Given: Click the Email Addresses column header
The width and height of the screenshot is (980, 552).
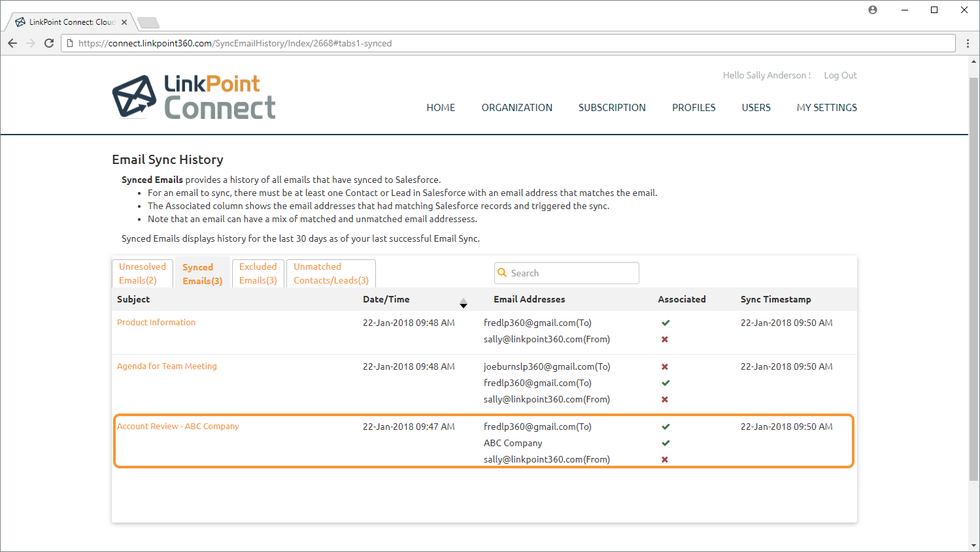Looking at the screenshot, I should point(530,299).
